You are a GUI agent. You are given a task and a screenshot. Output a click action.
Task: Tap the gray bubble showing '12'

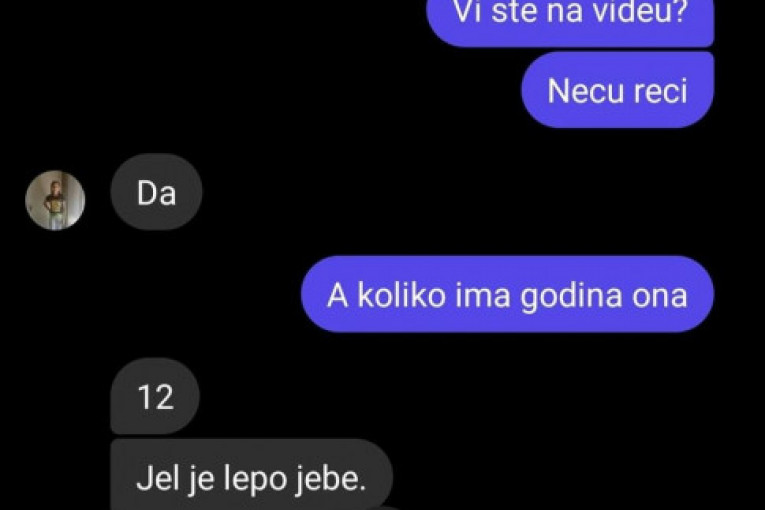[x=155, y=396]
